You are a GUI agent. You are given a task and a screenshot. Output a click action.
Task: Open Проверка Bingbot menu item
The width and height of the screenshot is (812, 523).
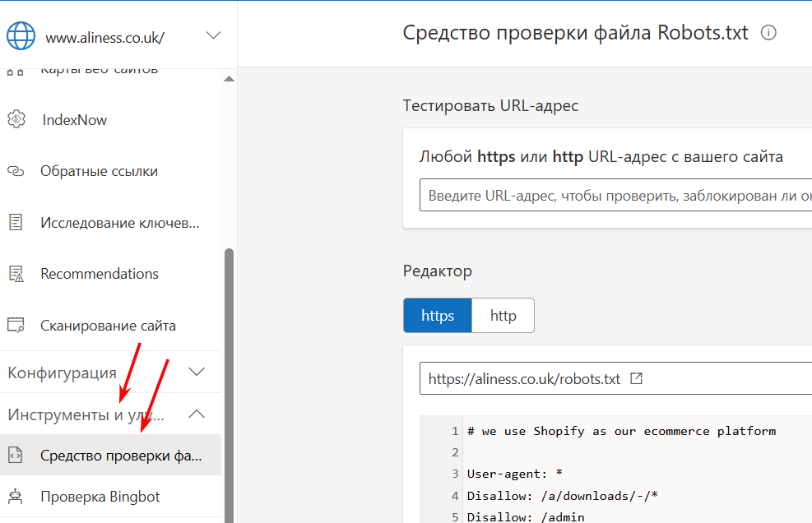click(x=100, y=497)
